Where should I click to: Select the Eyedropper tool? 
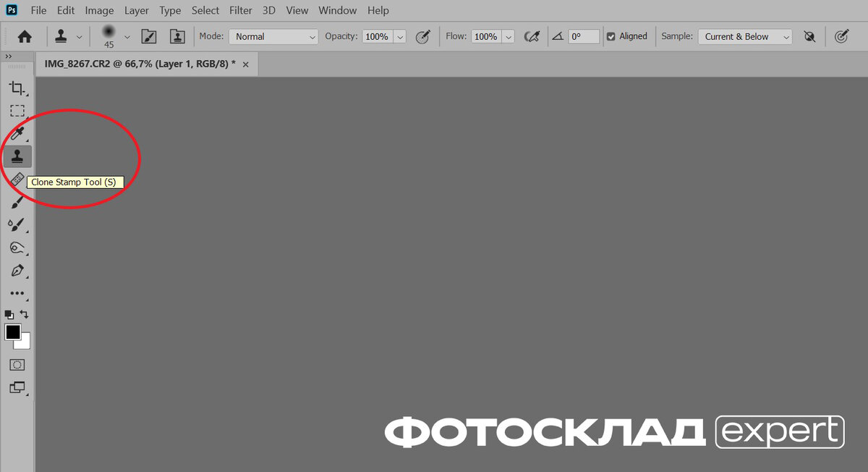(x=17, y=133)
